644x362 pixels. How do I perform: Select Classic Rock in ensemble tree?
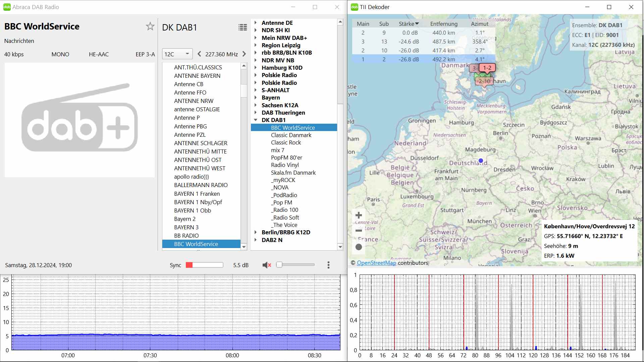[286, 142]
